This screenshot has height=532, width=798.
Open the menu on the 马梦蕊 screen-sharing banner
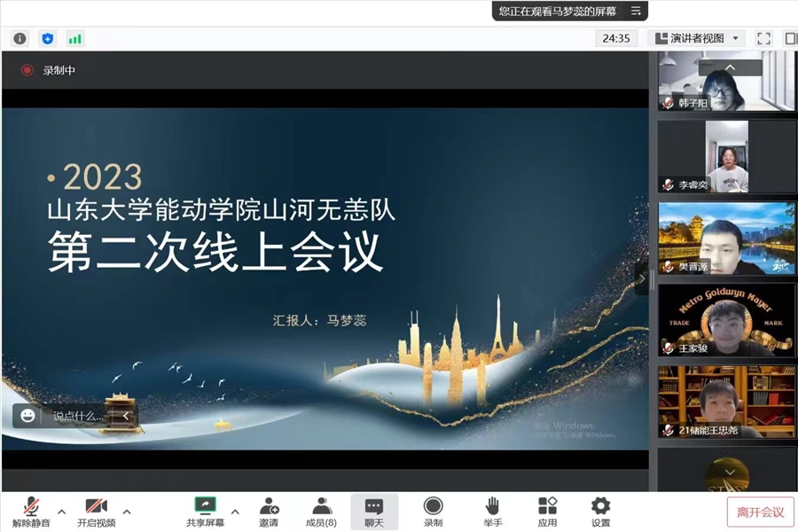pyautogui.click(x=636, y=11)
